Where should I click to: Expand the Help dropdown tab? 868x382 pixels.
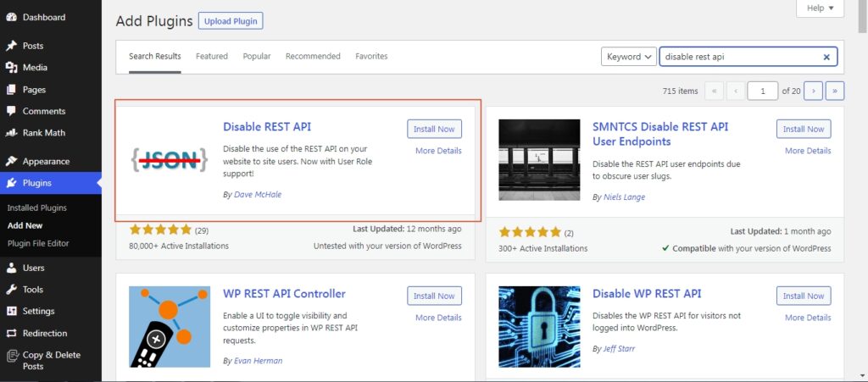(x=820, y=8)
